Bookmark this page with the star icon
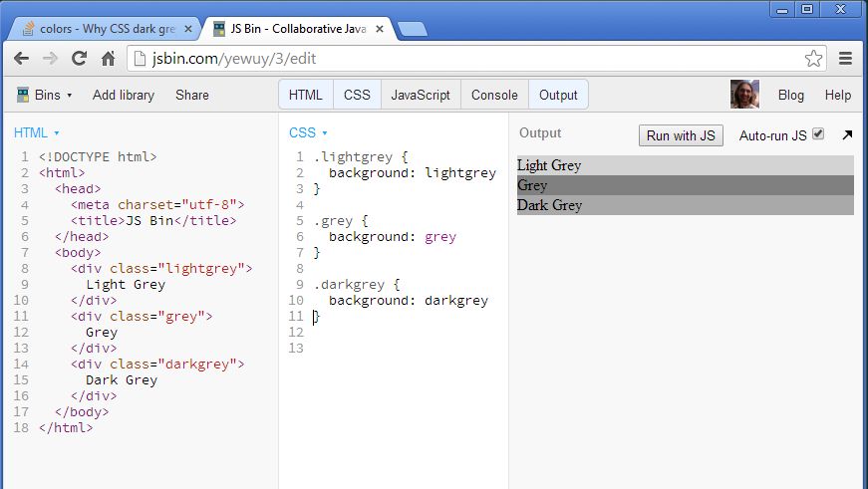The width and height of the screenshot is (868, 489). [x=813, y=58]
